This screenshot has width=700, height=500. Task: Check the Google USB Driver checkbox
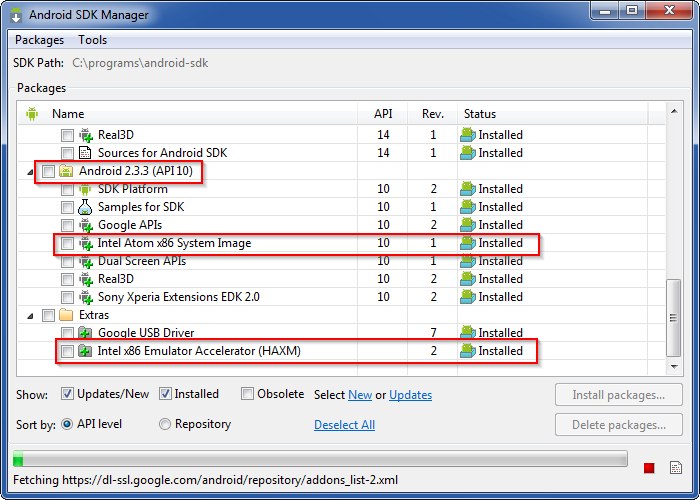[67, 333]
